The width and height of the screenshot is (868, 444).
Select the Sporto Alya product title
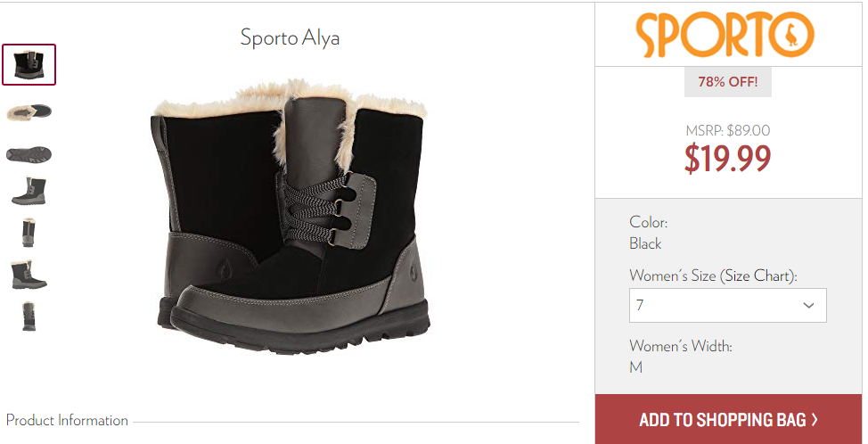(290, 37)
